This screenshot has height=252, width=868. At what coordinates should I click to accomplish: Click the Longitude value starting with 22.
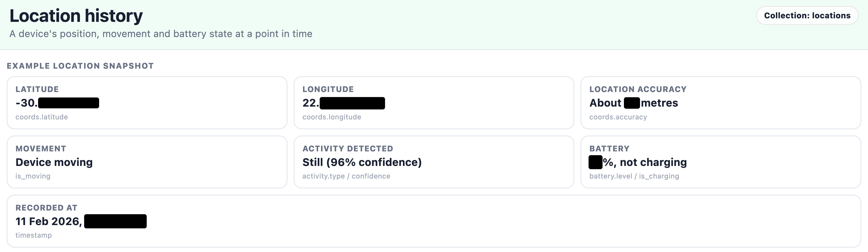[344, 103]
